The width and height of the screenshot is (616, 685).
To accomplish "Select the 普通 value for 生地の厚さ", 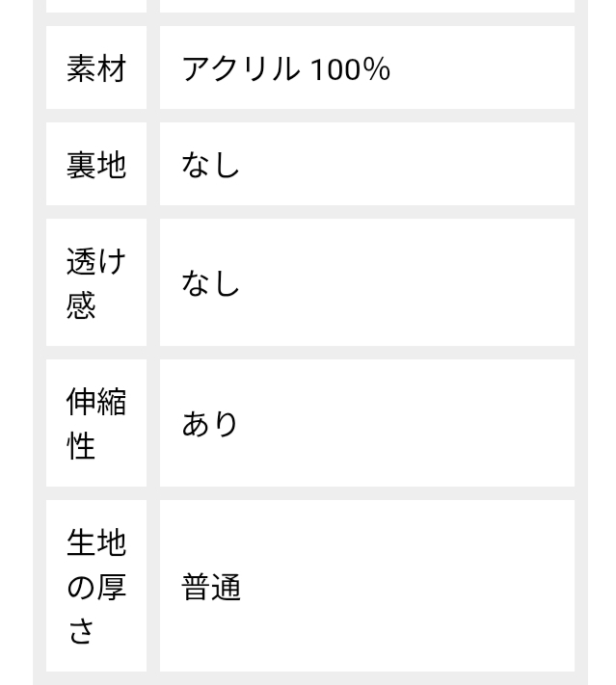I will click(x=366, y=586).
